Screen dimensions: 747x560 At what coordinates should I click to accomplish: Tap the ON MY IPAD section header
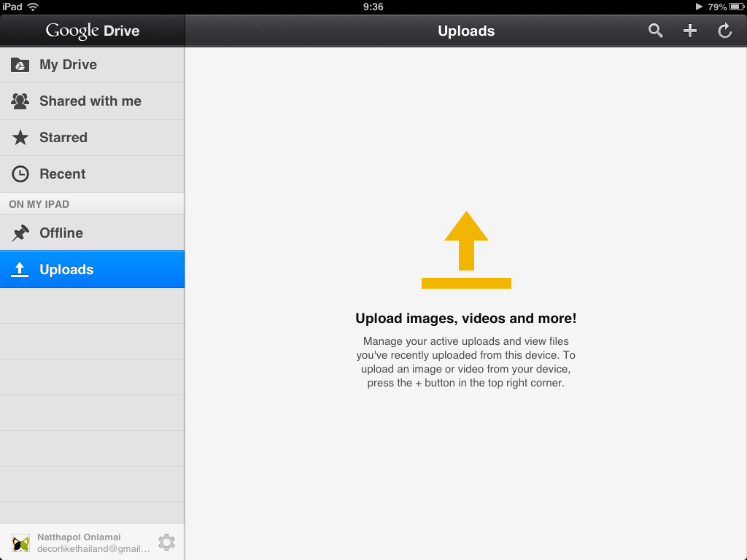coord(93,204)
